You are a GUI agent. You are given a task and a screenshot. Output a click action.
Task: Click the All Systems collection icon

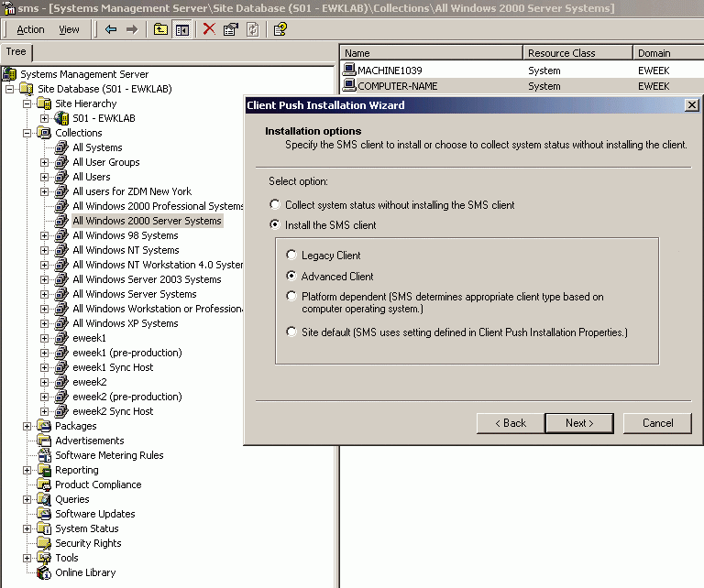tap(61, 147)
